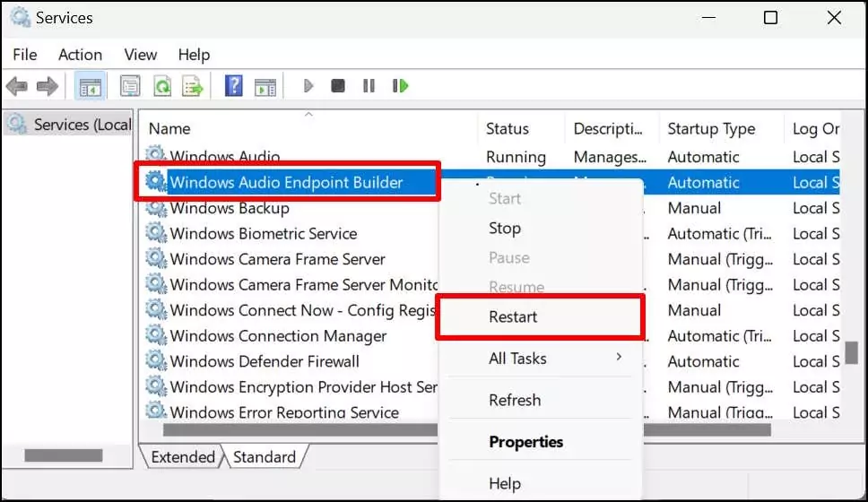Screen dimensions: 868x502
Task: Click the Start Service play icon
Action: (308, 86)
